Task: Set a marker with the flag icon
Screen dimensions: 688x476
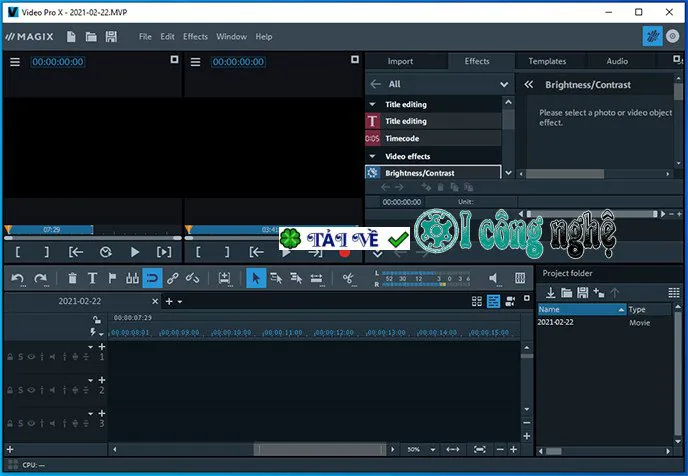Action: click(x=112, y=278)
